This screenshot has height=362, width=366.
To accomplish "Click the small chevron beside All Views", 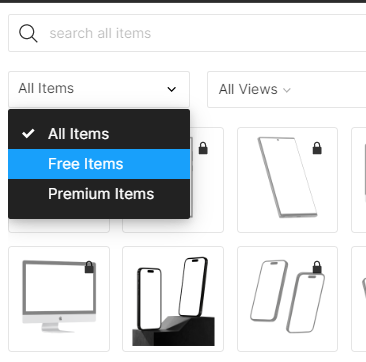I will (x=287, y=90).
